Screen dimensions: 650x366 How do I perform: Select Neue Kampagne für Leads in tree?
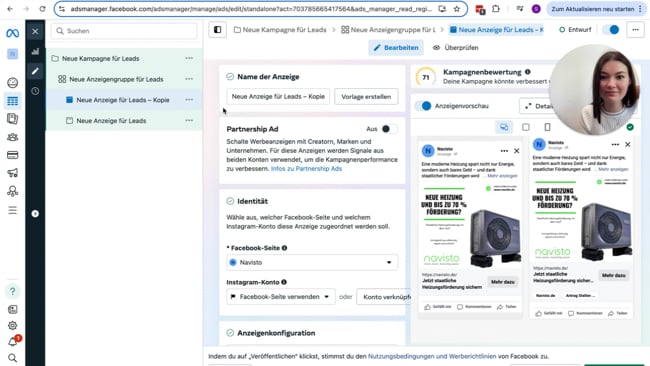tap(100, 58)
